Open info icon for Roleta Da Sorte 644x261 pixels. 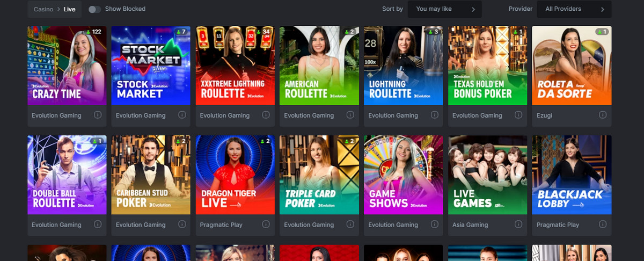tap(603, 115)
